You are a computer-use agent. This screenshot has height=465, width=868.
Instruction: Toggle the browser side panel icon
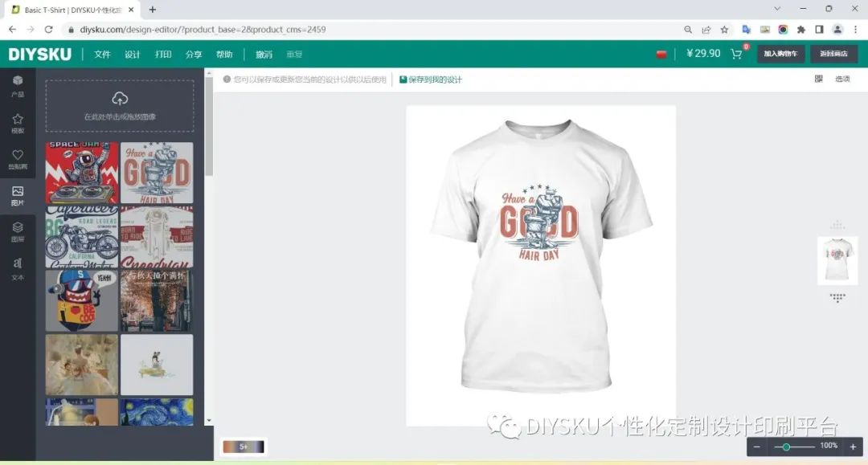[819, 29]
